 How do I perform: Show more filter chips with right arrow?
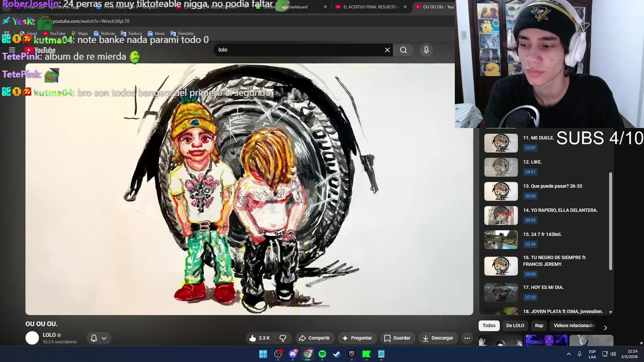605,327
